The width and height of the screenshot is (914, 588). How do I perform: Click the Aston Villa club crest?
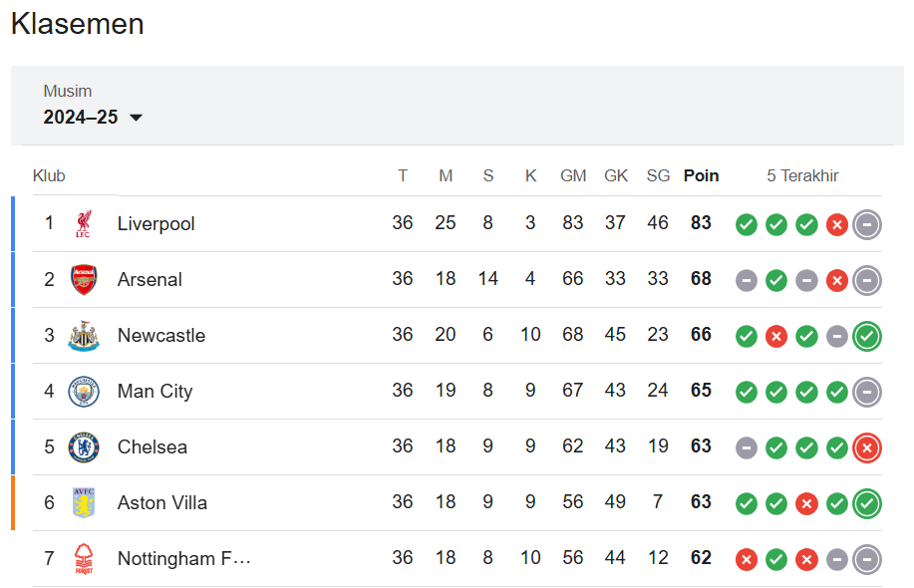click(84, 503)
